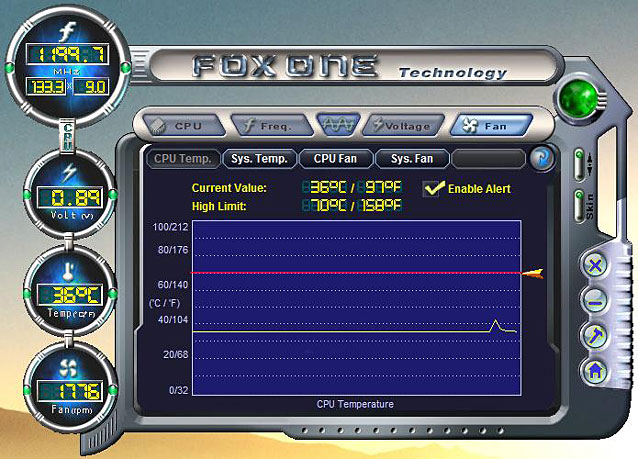The width and height of the screenshot is (638, 459).
Task: Select the Sys. Temp. sub-tab
Action: pyautogui.click(x=259, y=159)
